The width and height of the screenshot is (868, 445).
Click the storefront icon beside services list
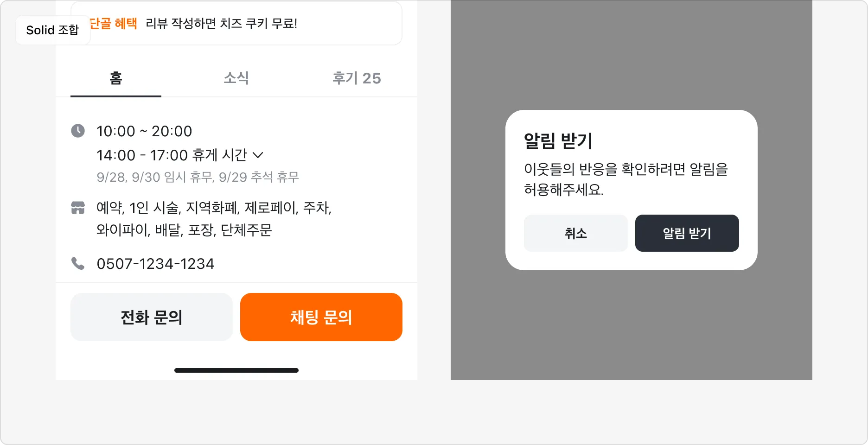(78, 208)
